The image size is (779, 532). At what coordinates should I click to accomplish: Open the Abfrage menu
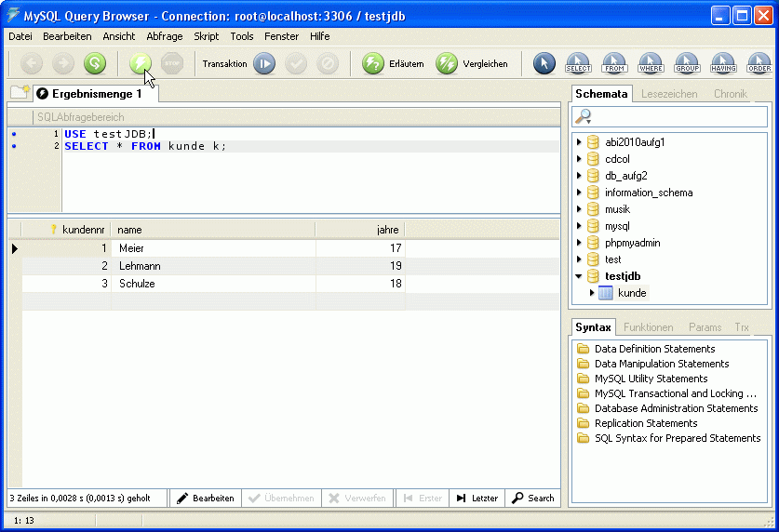[x=165, y=36]
